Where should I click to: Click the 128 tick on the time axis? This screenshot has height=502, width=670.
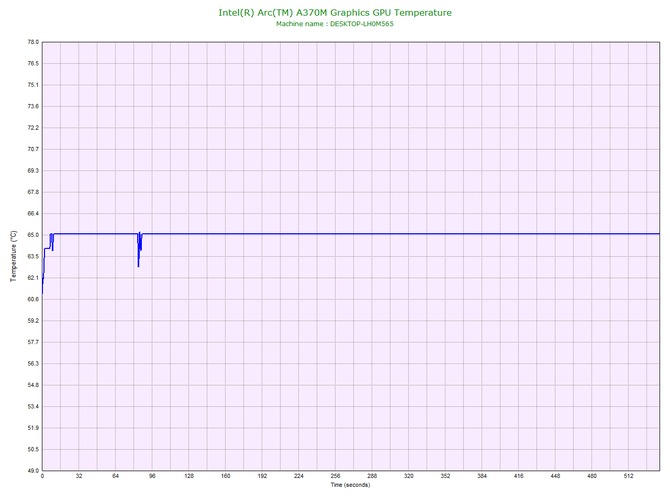pyautogui.click(x=189, y=476)
